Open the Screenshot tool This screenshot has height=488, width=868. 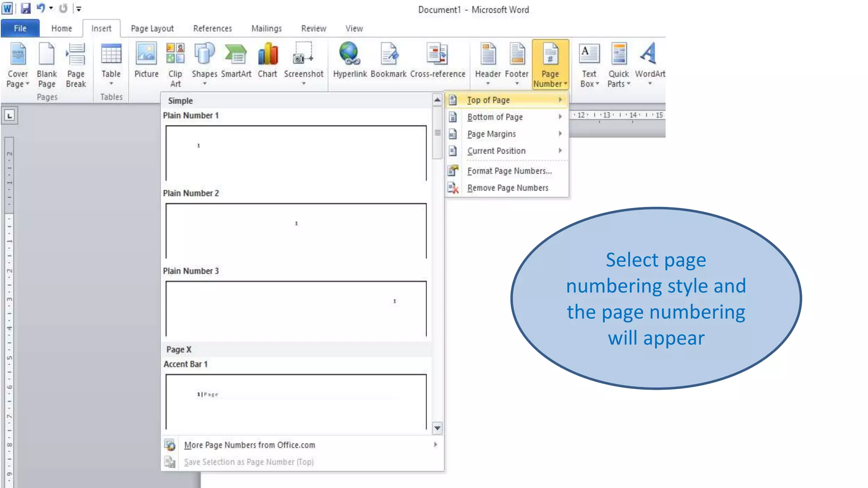303,64
